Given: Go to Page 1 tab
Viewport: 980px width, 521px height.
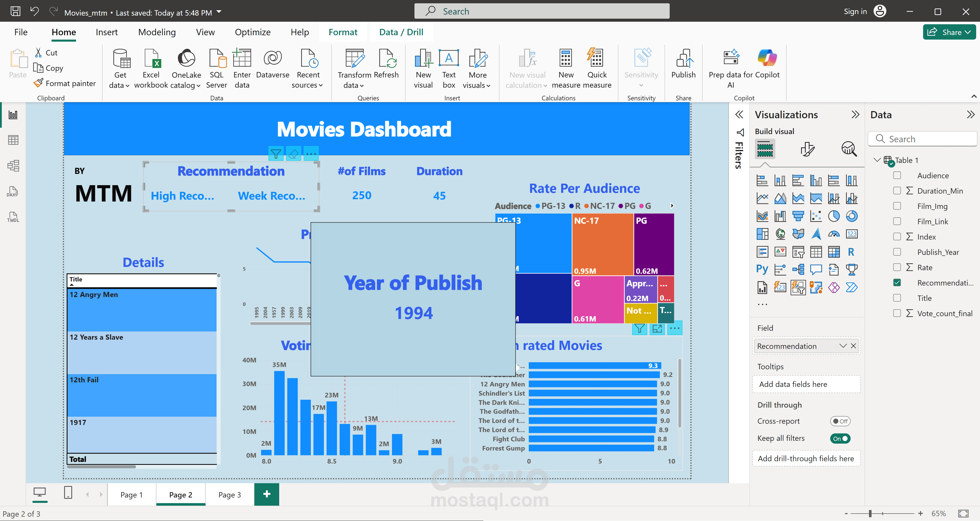Looking at the screenshot, I should tap(131, 494).
